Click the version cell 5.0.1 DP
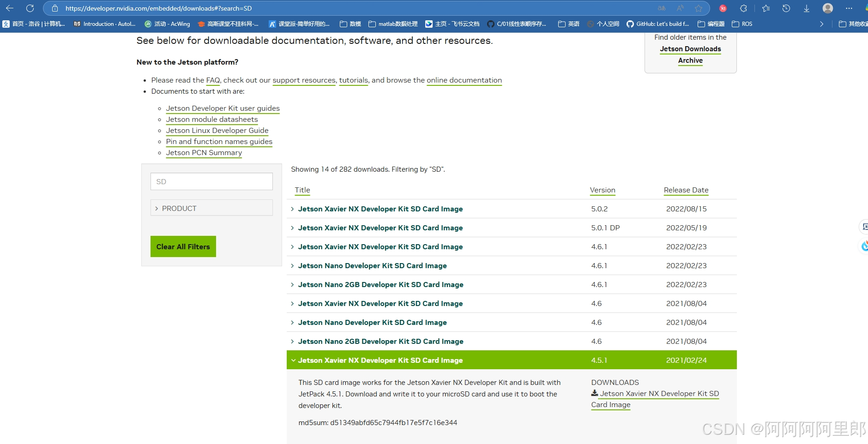This screenshot has height=444, width=868. pos(605,228)
